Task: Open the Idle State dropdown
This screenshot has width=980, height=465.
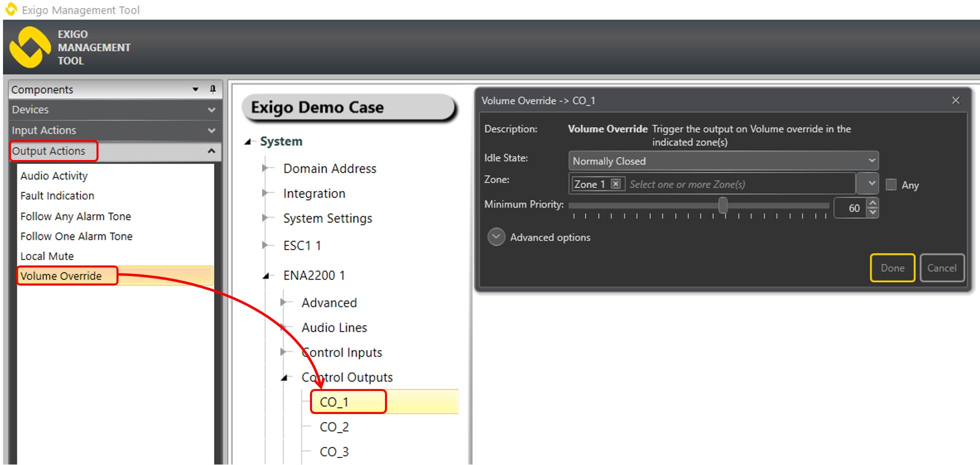Action: click(723, 161)
